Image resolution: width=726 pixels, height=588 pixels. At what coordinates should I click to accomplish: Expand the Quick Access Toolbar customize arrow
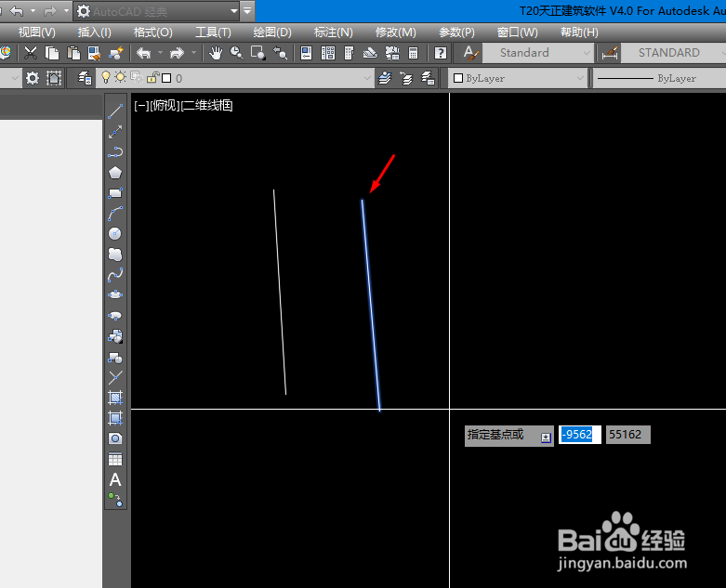coord(247,10)
